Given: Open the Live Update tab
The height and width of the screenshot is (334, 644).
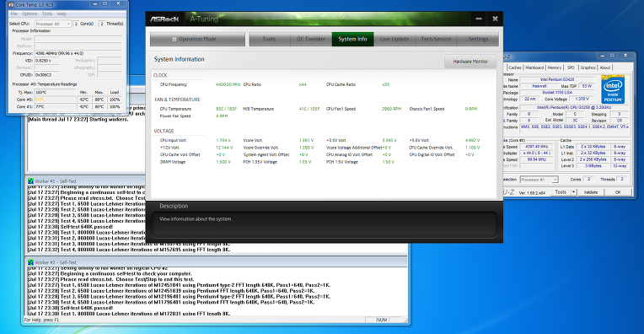Looking at the screenshot, I should (394, 39).
